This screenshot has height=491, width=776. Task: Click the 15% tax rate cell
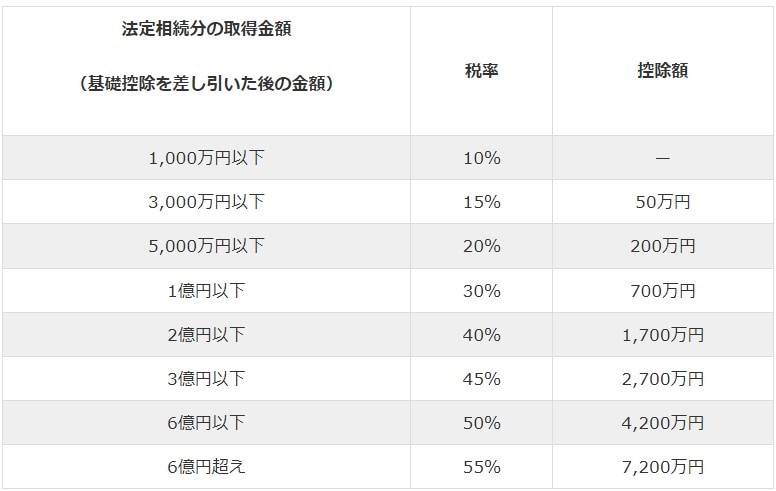click(x=482, y=202)
